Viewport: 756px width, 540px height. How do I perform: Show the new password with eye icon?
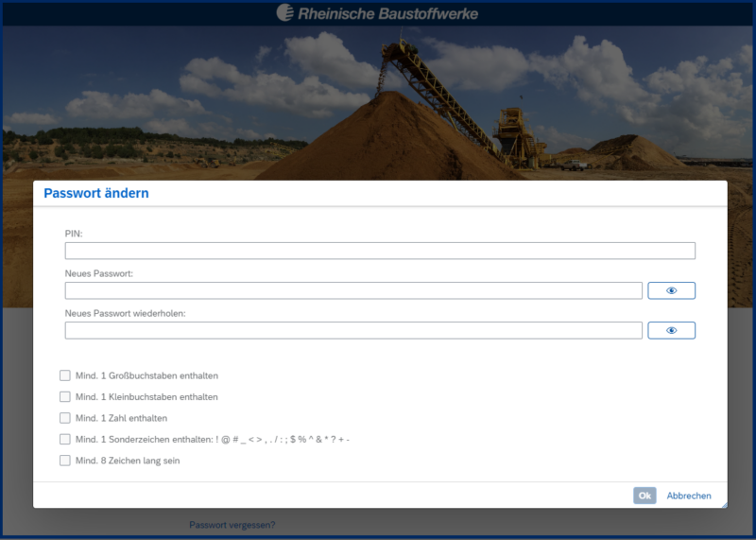coord(671,290)
